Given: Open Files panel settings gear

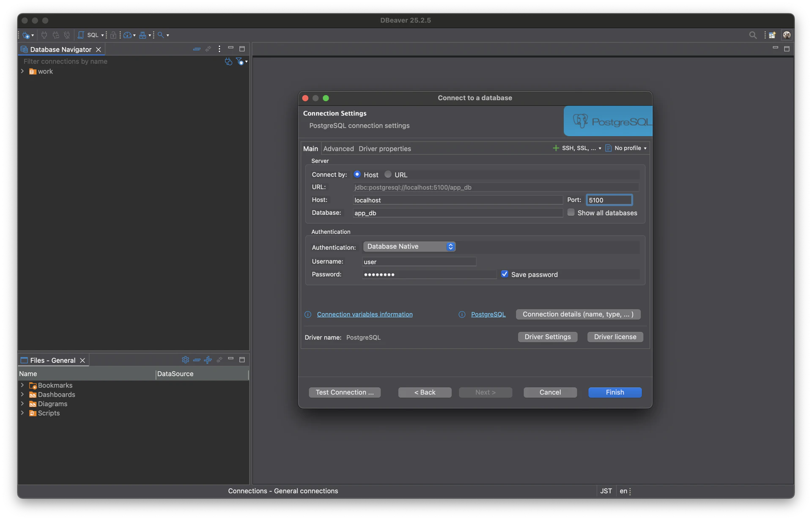Looking at the screenshot, I should click(185, 360).
